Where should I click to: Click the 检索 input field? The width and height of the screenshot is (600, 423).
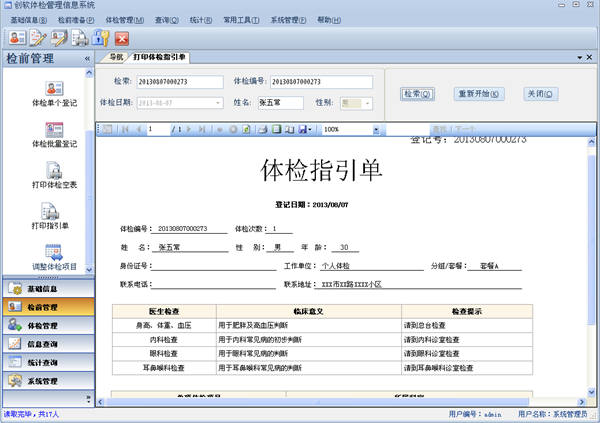coord(180,82)
